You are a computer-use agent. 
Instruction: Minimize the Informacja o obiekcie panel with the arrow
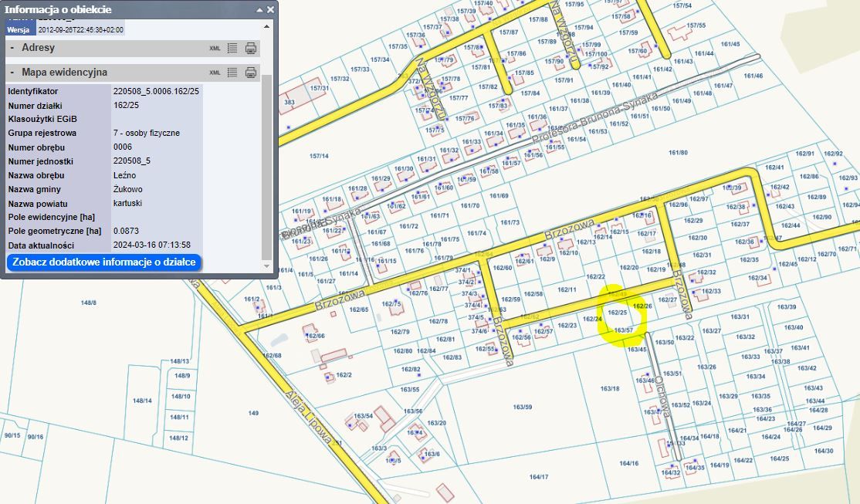pyautogui.click(x=259, y=10)
